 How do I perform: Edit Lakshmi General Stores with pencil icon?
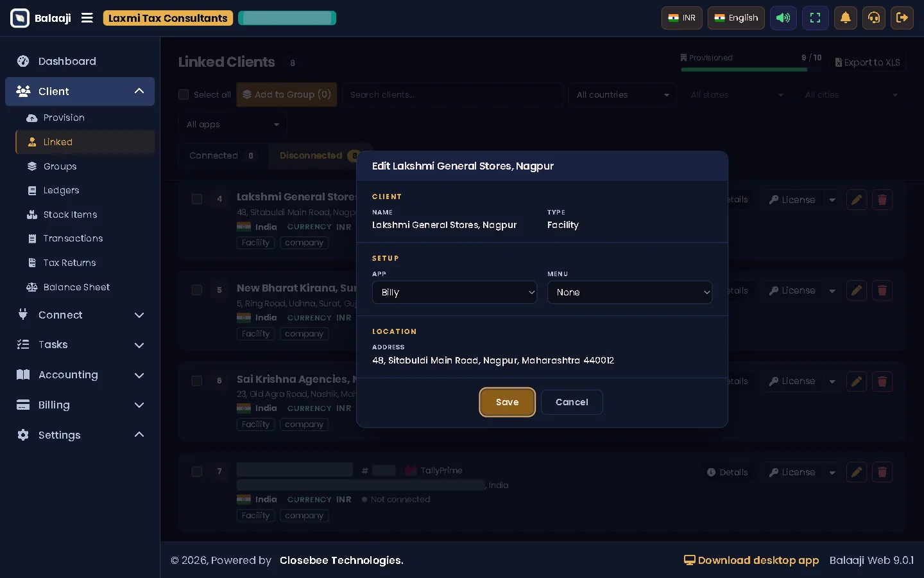tap(857, 200)
